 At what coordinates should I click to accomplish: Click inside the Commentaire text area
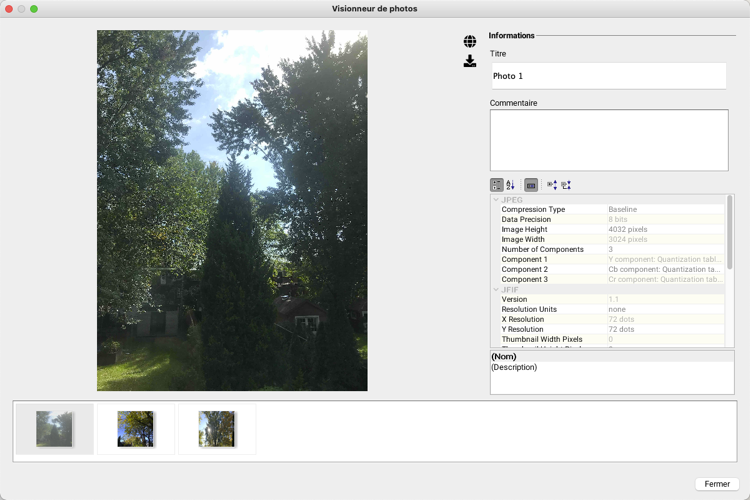(608, 140)
